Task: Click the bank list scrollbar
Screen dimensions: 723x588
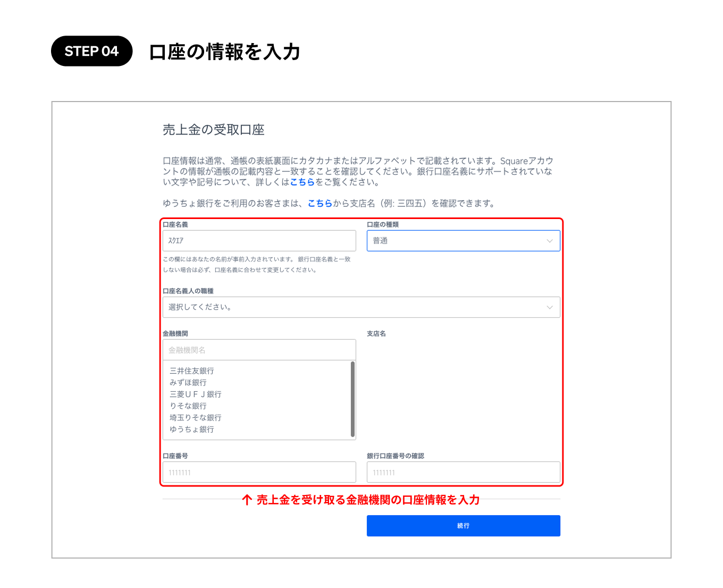Action: pyautogui.click(x=352, y=399)
